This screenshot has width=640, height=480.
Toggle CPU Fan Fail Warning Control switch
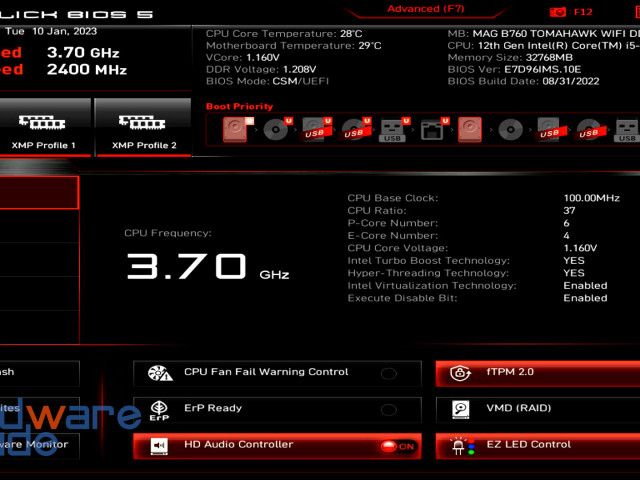click(389, 373)
